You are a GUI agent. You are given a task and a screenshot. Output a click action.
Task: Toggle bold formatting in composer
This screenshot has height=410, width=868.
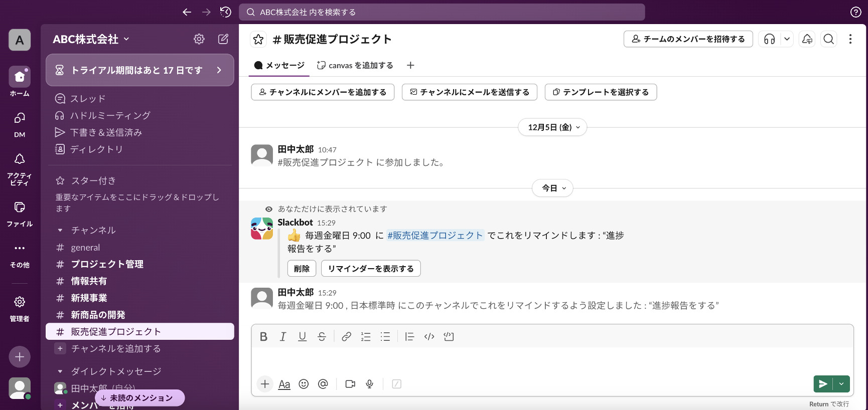coord(263,337)
